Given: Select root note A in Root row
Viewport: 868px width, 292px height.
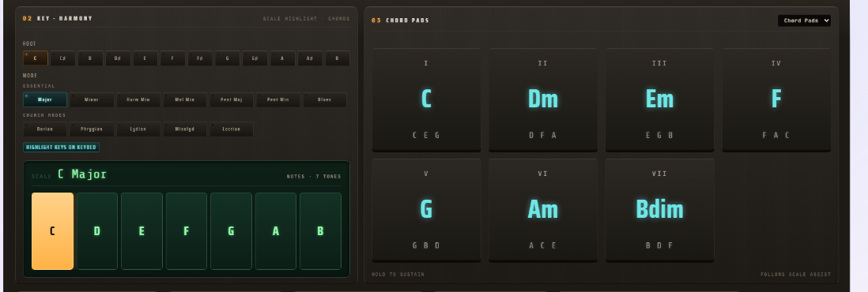Looking at the screenshot, I should [282, 58].
